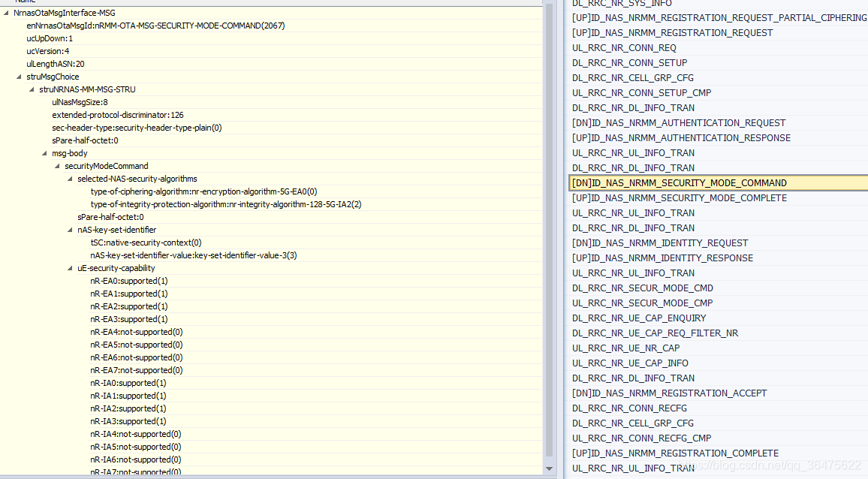Select the ucVersion:4 row

coord(47,51)
